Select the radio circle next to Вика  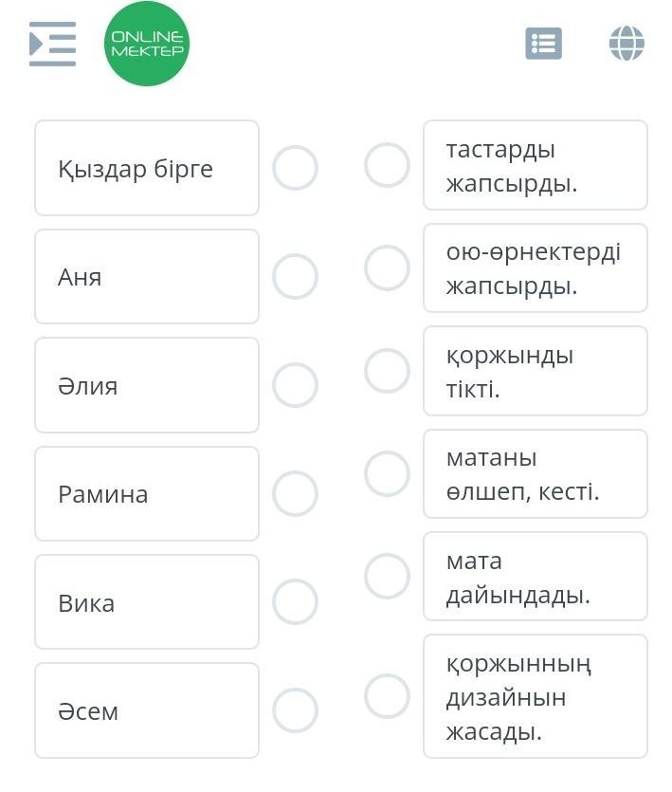tap(295, 601)
